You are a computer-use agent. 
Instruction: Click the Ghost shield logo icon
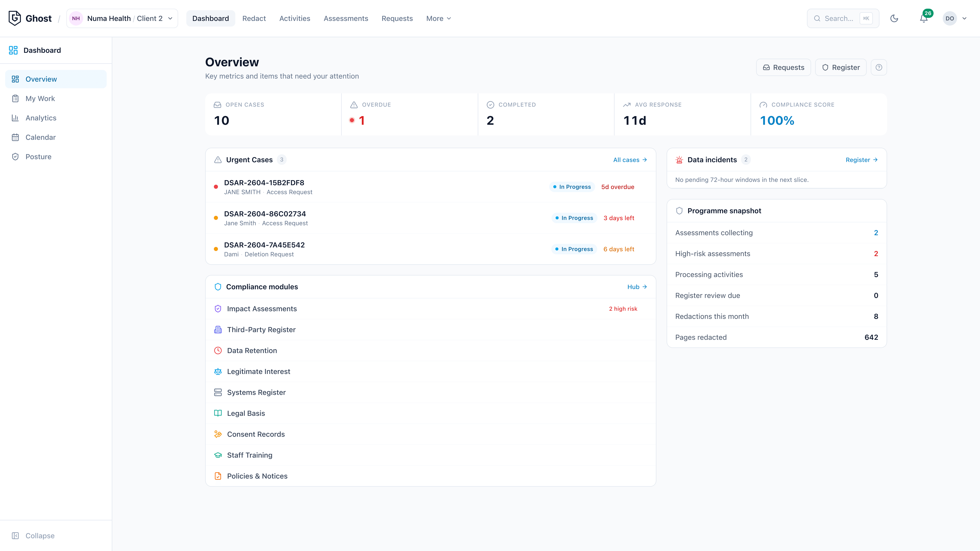tap(15, 18)
